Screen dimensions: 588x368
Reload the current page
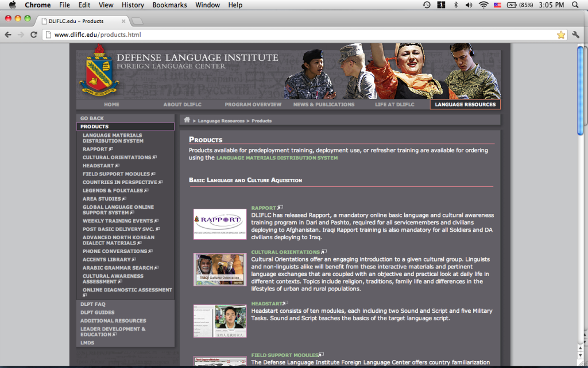coord(34,34)
